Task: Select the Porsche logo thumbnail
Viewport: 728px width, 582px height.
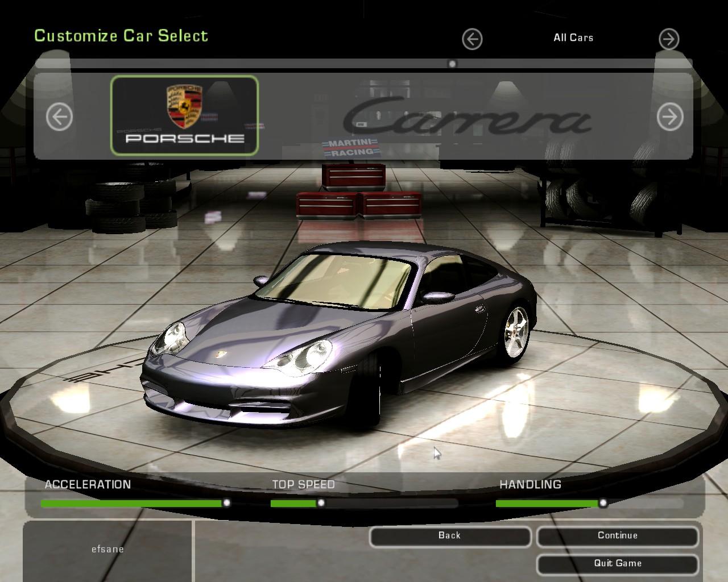Action: pyautogui.click(x=185, y=115)
